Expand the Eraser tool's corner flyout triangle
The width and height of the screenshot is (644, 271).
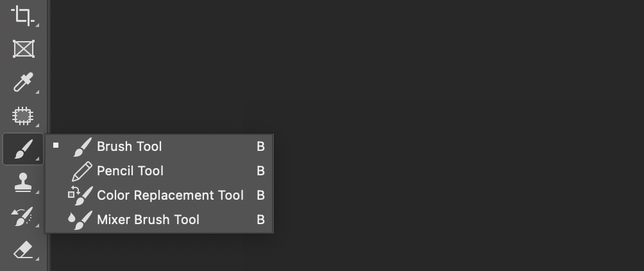(x=37, y=259)
